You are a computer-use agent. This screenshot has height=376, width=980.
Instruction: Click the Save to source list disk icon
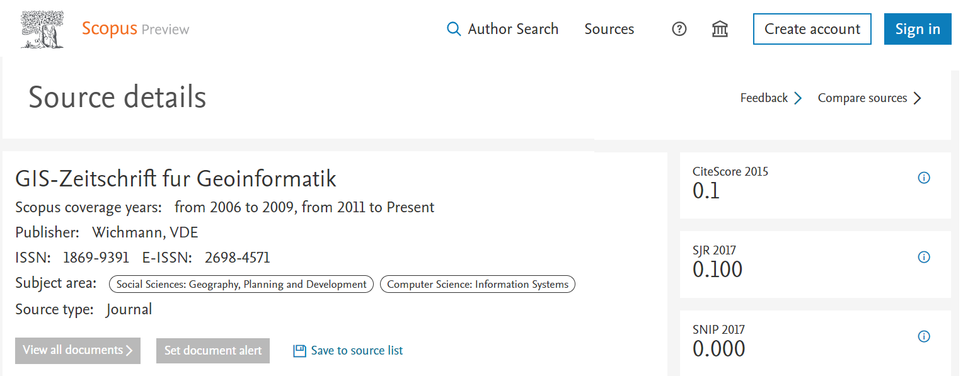coord(299,350)
